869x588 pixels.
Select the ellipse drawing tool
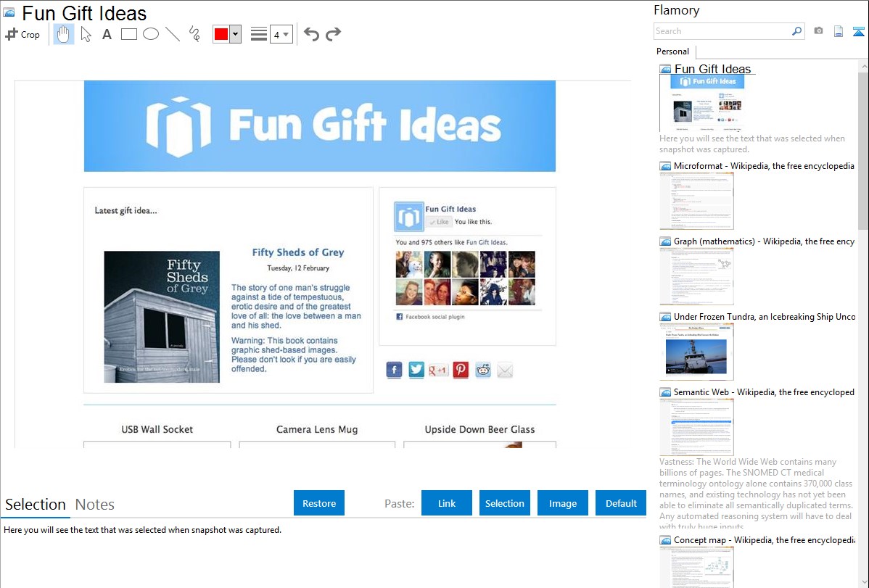click(151, 34)
